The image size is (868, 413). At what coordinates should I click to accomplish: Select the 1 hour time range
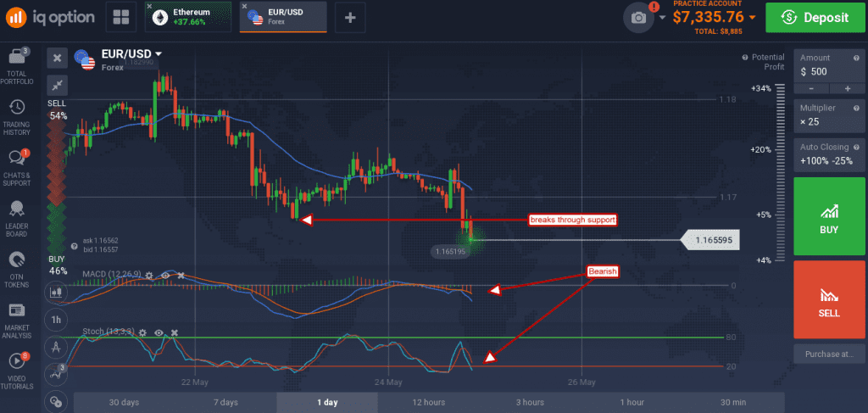[632, 403]
